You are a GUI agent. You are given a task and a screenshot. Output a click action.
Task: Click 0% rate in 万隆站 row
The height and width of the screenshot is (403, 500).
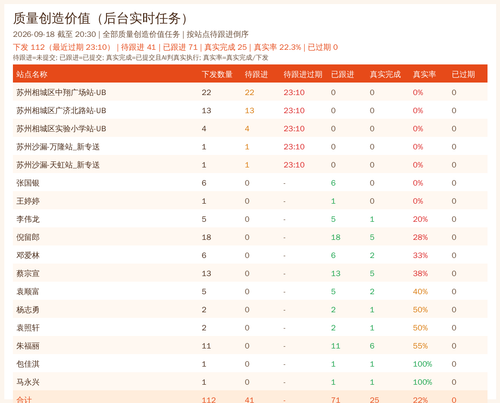coord(418,147)
